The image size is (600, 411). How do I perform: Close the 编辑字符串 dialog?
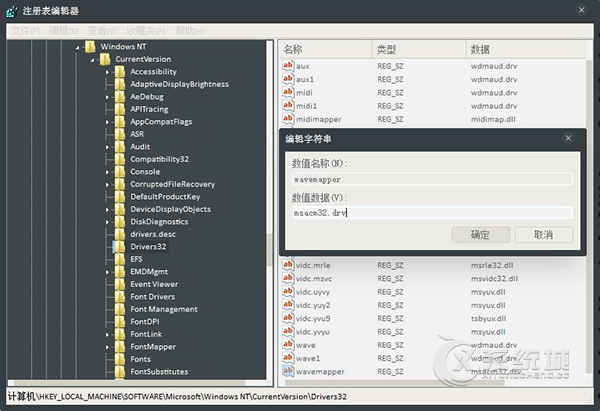568,138
